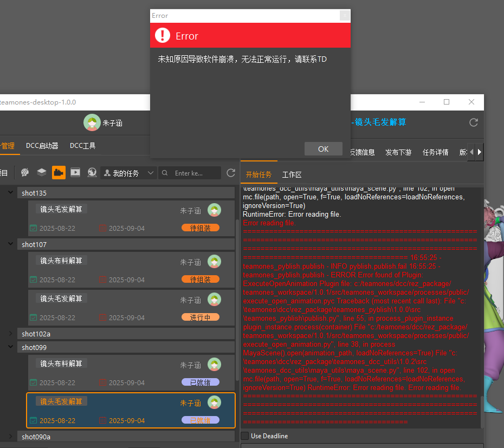This screenshot has height=448, width=504.
Task: Click the 朱子涵 user avatar at top
Action: pos(92,122)
